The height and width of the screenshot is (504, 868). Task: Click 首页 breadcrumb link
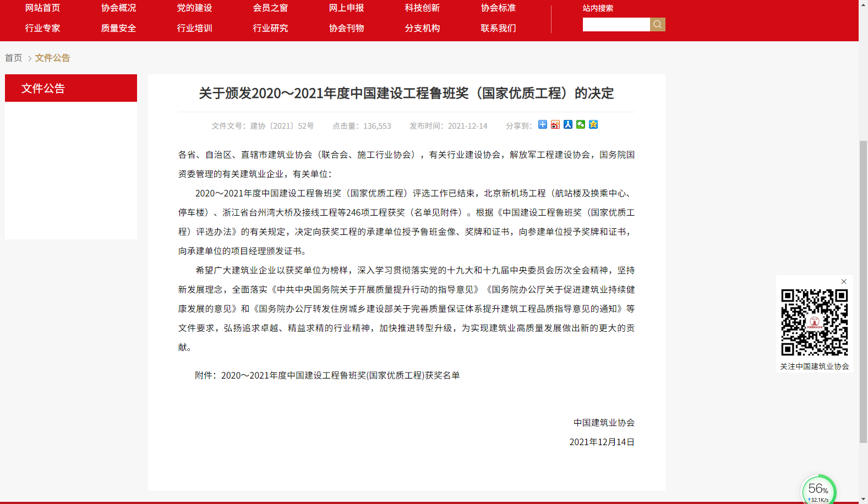(x=14, y=58)
